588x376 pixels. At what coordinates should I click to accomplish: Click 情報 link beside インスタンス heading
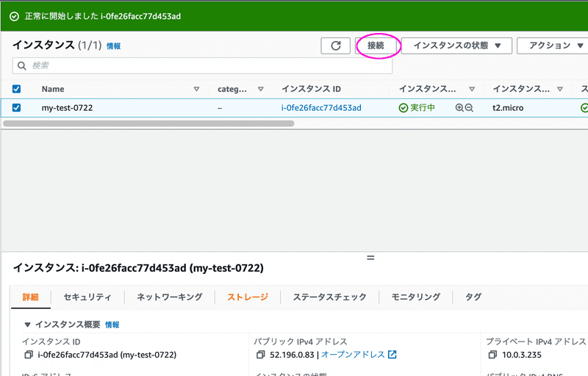coord(114,46)
